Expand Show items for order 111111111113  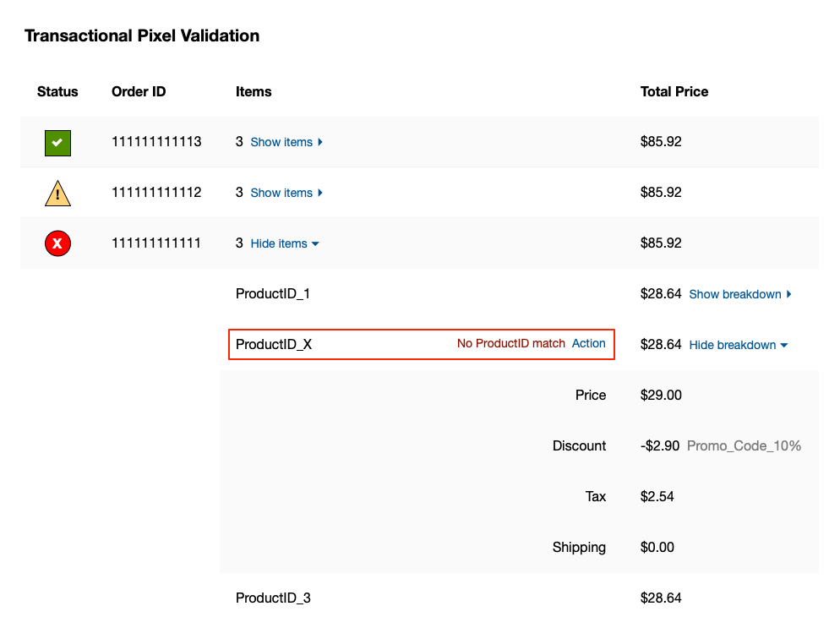click(x=280, y=142)
